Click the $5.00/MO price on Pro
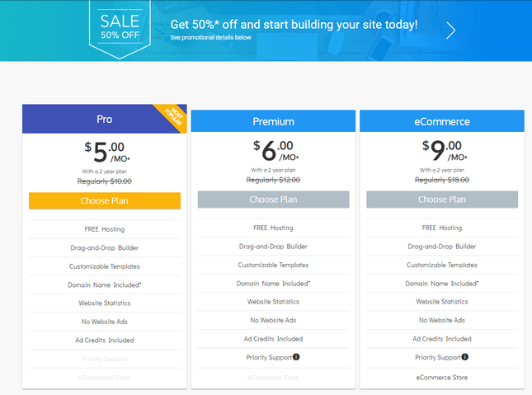The image size is (532, 395). [107, 152]
